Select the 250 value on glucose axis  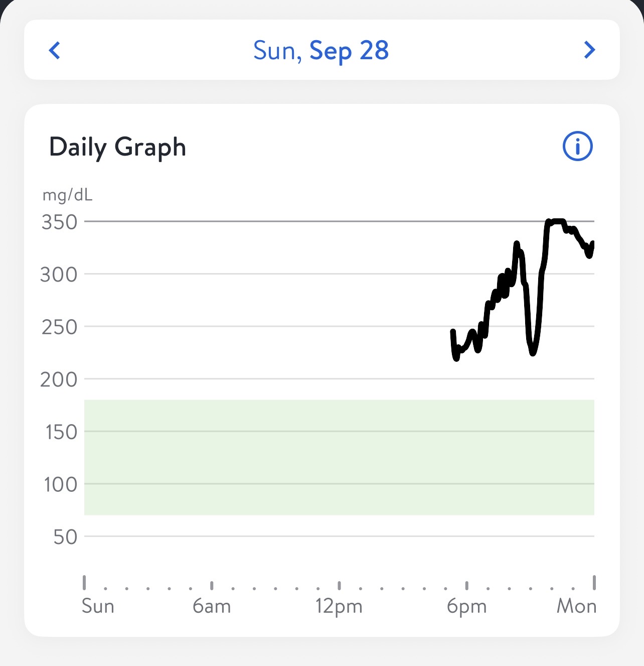pyautogui.click(x=59, y=327)
